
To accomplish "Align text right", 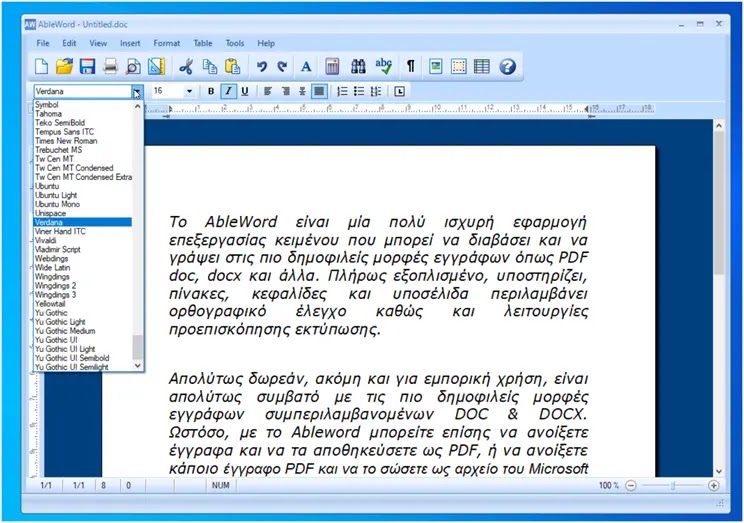I will [285, 91].
